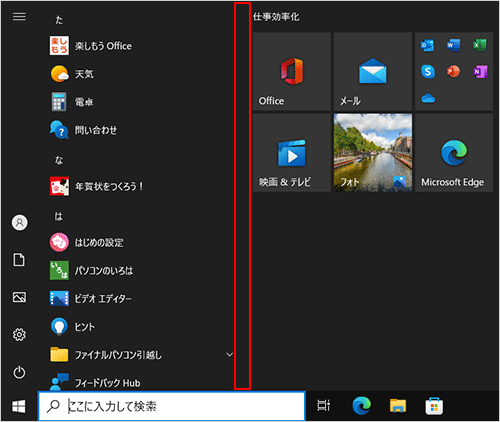
Task: Click the Power icon
Action: tap(19, 372)
